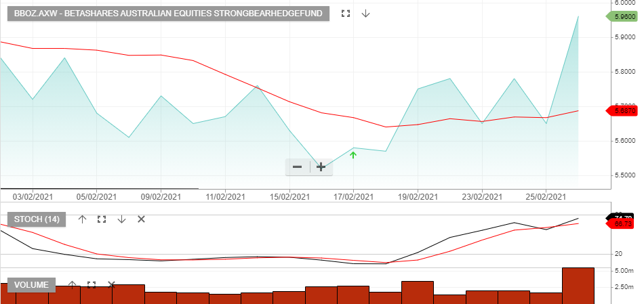Zoom out the chart with minus button
The height and width of the screenshot is (304, 644).
pyautogui.click(x=298, y=167)
